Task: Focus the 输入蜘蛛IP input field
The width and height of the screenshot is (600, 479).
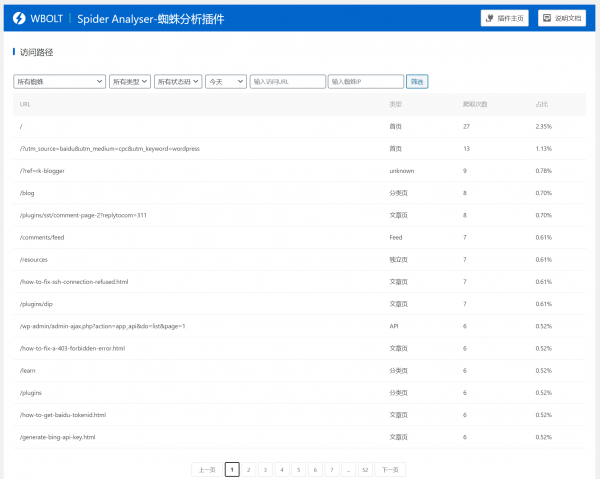Action: coord(366,81)
